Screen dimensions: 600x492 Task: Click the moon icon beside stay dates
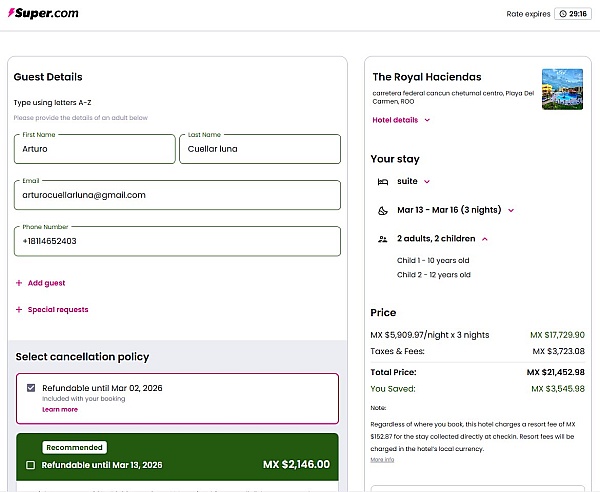pyautogui.click(x=382, y=211)
